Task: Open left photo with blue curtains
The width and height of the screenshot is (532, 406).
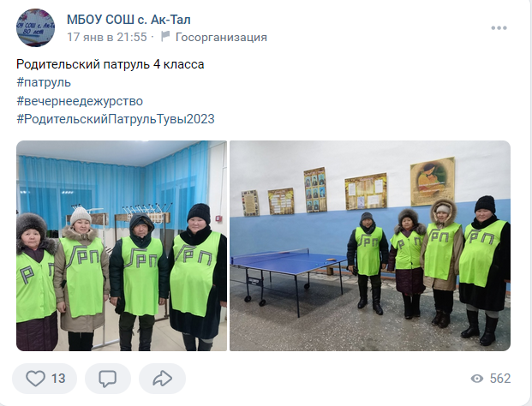Action: click(122, 246)
